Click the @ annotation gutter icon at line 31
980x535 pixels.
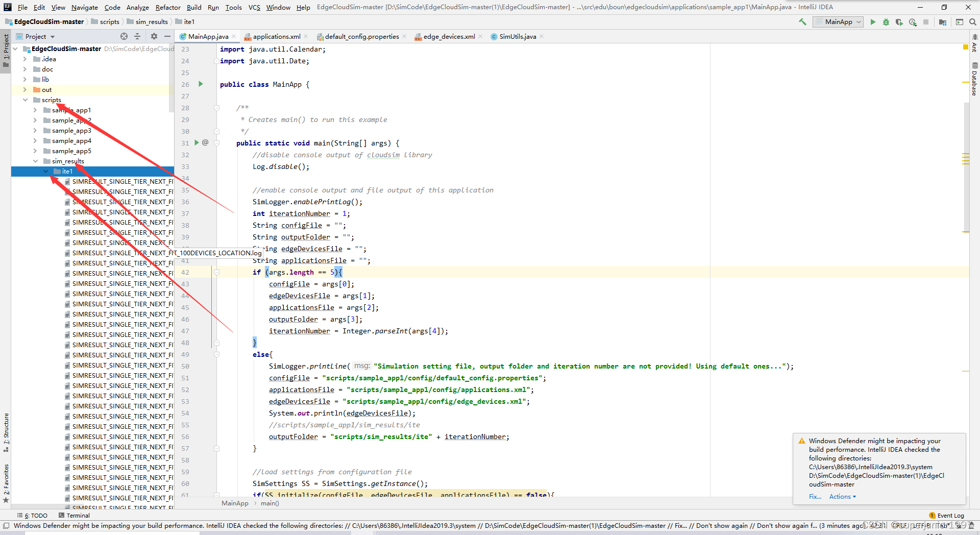tap(205, 142)
